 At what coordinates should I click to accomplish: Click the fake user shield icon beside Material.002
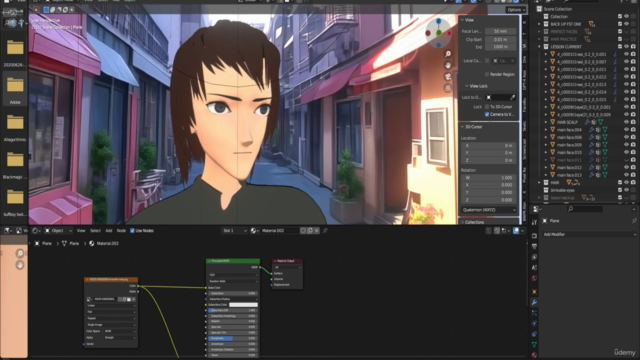point(303,231)
